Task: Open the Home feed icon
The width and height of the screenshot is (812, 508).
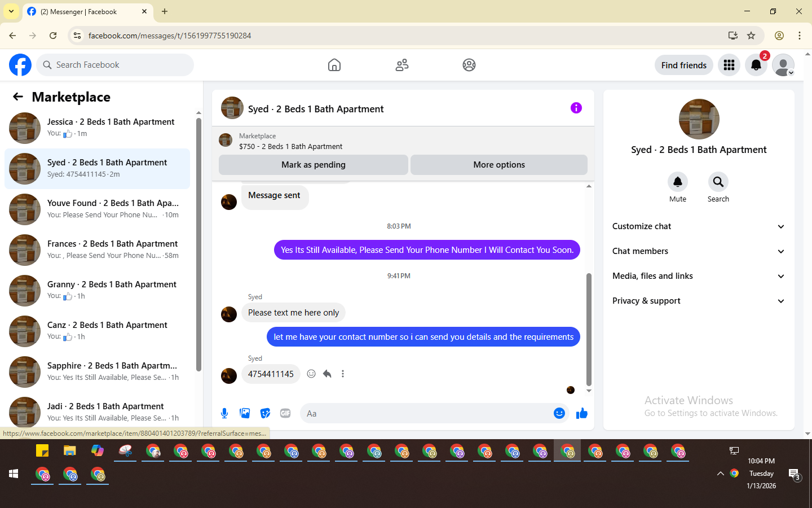Action: click(x=334, y=65)
